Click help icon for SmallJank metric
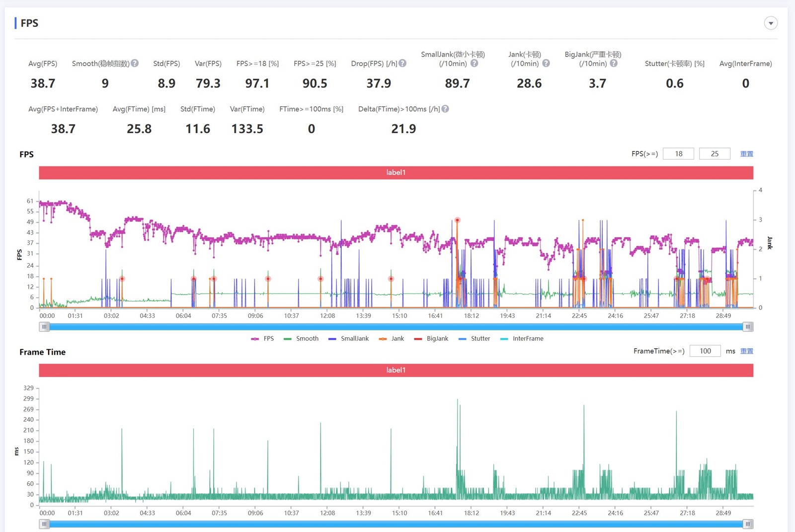This screenshot has height=532, width=795. click(474, 64)
